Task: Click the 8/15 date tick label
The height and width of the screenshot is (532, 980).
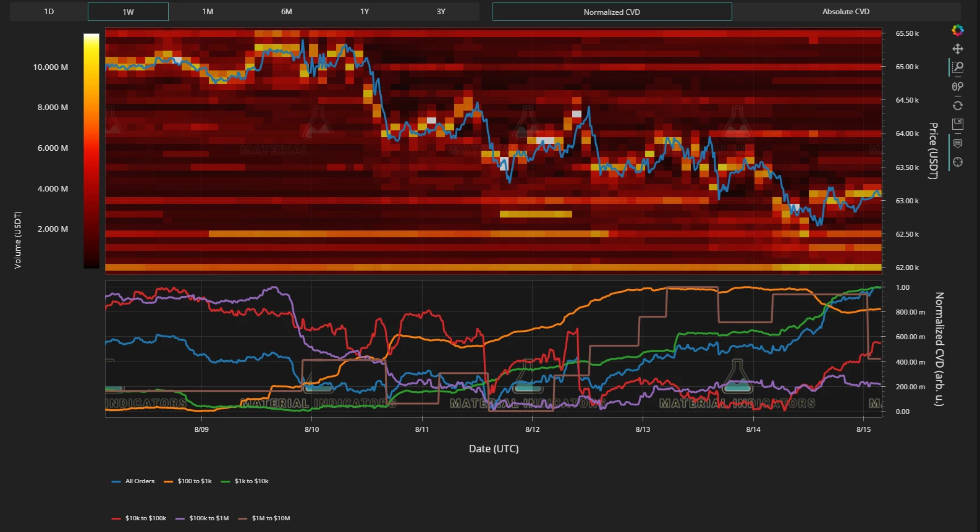Action: [864, 429]
